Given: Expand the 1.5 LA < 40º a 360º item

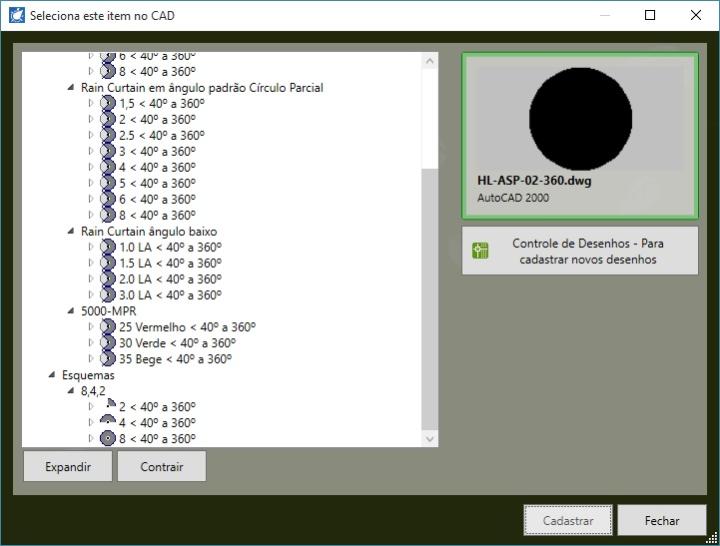Looking at the screenshot, I should click(x=92, y=263).
